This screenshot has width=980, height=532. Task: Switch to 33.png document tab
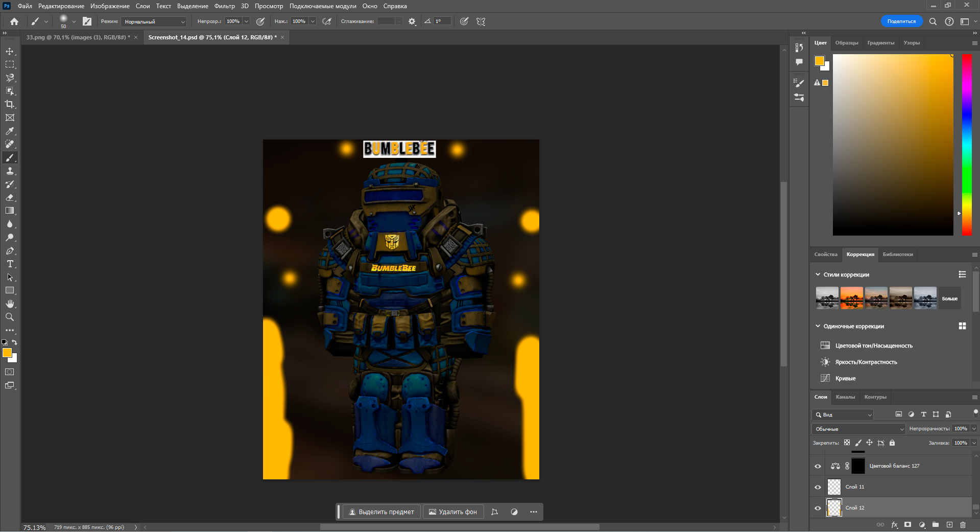(78, 37)
